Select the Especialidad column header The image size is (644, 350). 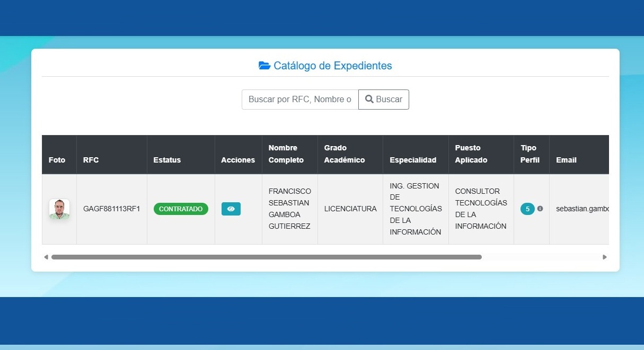coord(413,160)
